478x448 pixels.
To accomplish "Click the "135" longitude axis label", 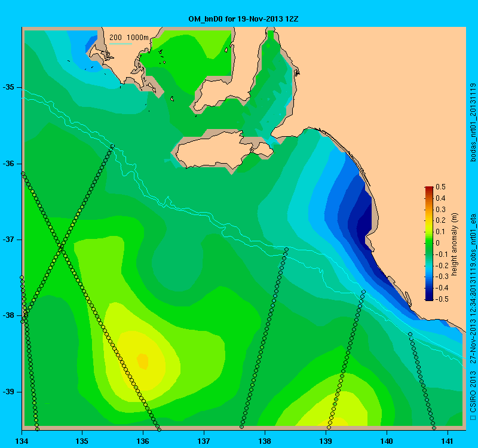I will click(x=82, y=441).
